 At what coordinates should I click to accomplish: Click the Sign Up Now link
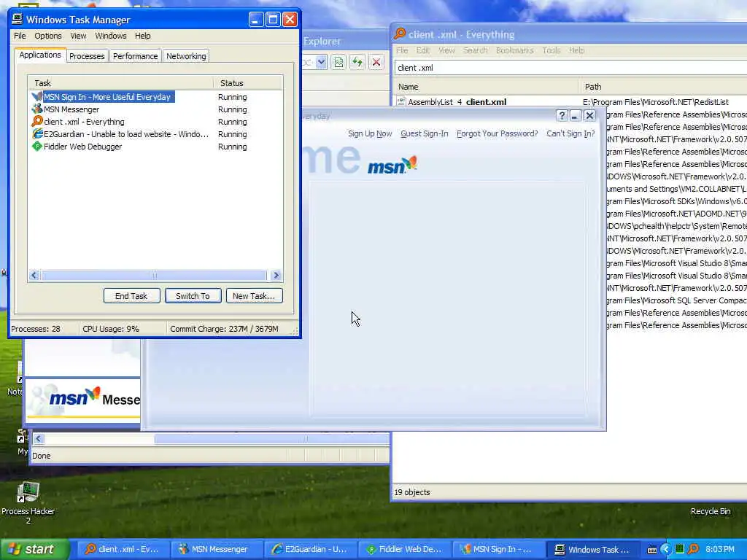pyautogui.click(x=370, y=134)
